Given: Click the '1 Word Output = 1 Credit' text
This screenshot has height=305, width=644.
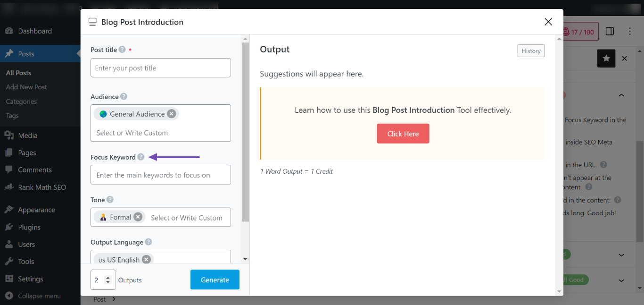Looking at the screenshot, I should [297, 171].
